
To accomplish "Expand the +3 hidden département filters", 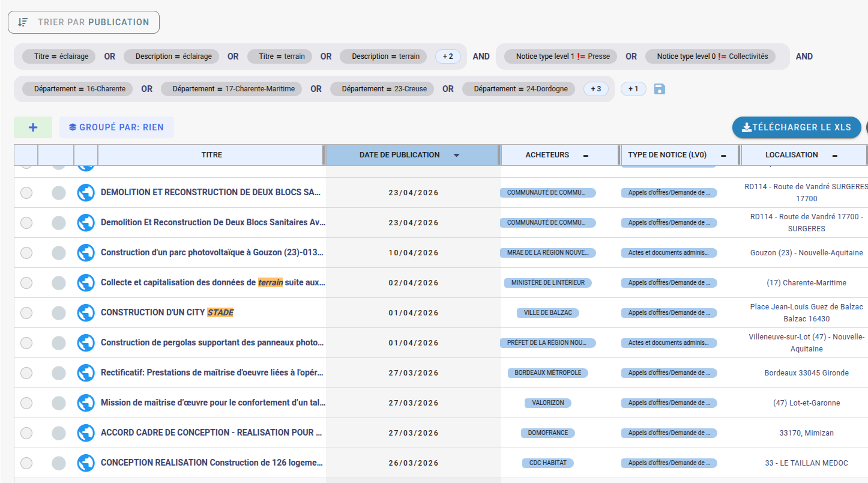I will coord(596,89).
